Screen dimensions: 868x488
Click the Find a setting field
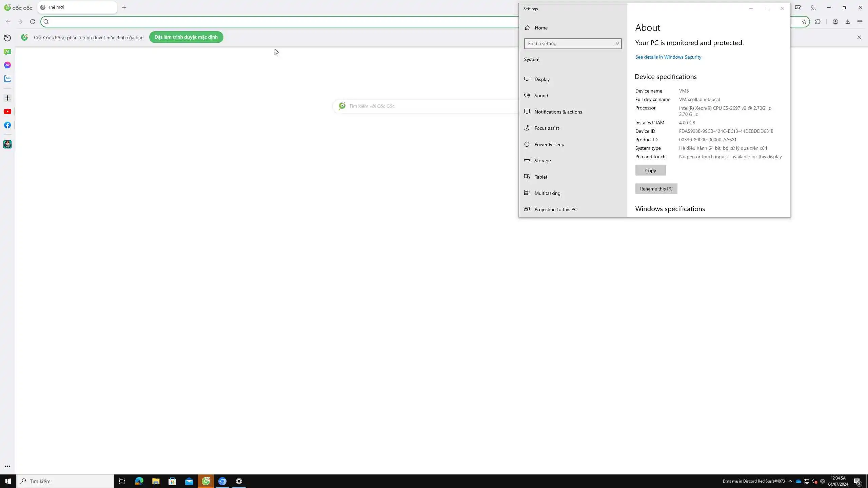(570, 43)
